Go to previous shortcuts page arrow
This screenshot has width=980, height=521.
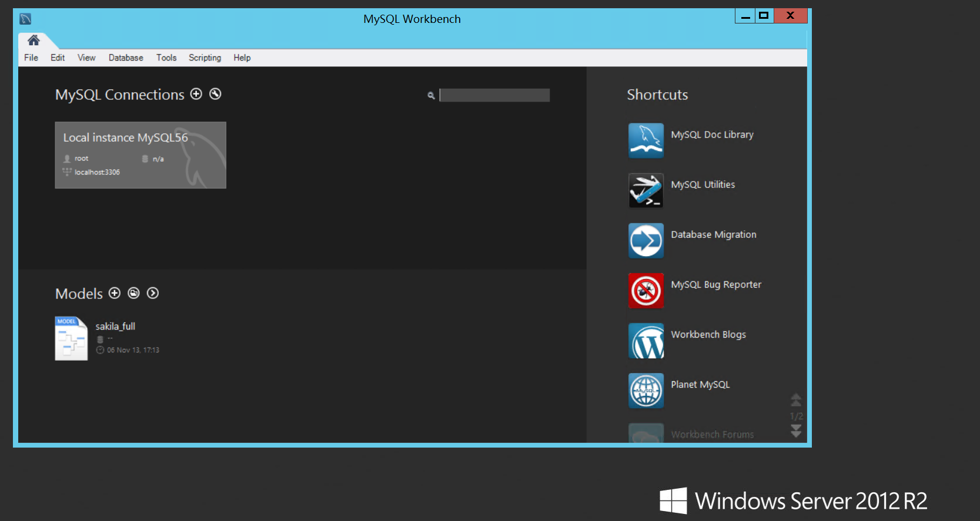(796, 400)
